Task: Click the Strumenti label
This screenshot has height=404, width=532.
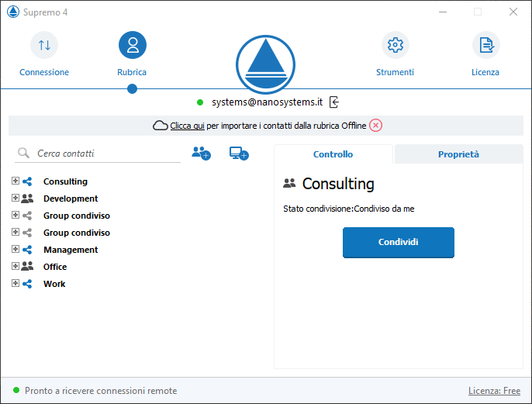Action: point(395,72)
